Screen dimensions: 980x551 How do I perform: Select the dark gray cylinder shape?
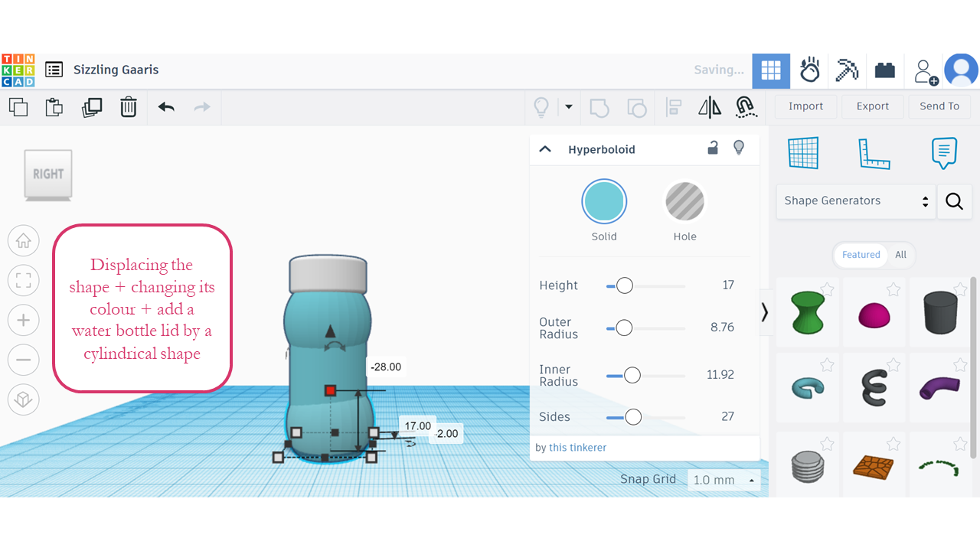(940, 312)
